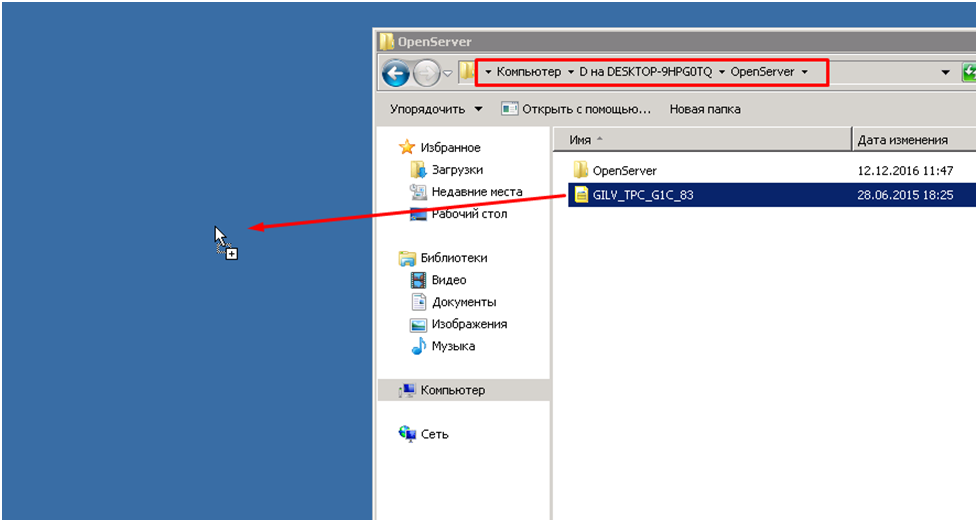Click date 28.06.2015 18:25 cell
Image resolution: width=978 pixels, height=522 pixels.
pos(905,195)
